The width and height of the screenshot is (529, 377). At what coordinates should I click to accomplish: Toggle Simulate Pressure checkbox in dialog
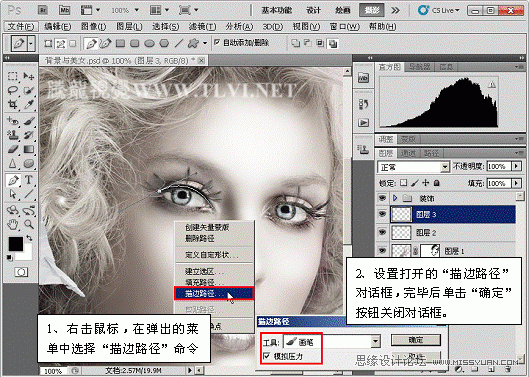tap(267, 356)
